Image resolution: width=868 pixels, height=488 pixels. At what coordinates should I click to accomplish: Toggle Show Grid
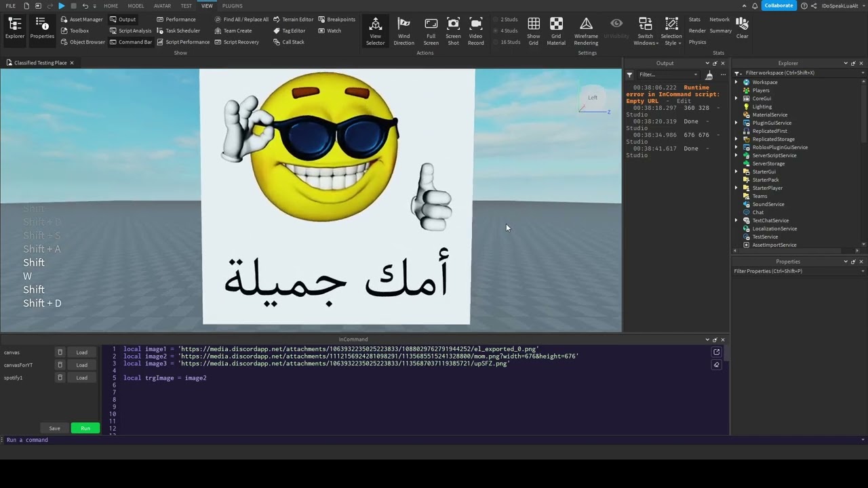point(534,31)
